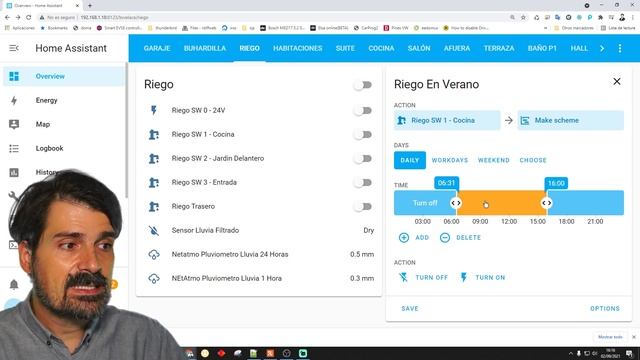Click the minus icon to delete a time slot
640x360 pixels.
tap(445, 238)
